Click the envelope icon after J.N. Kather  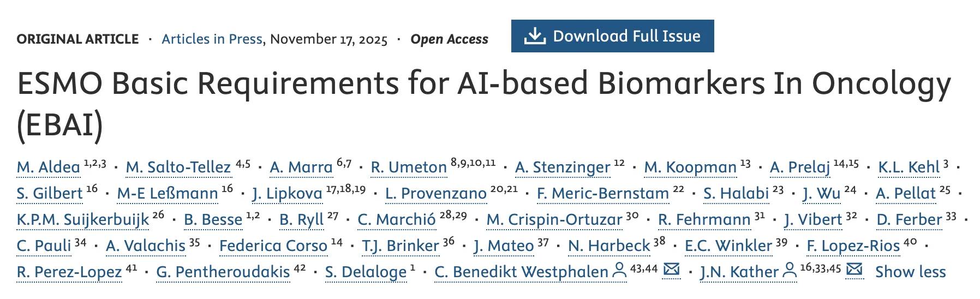coord(854,270)
